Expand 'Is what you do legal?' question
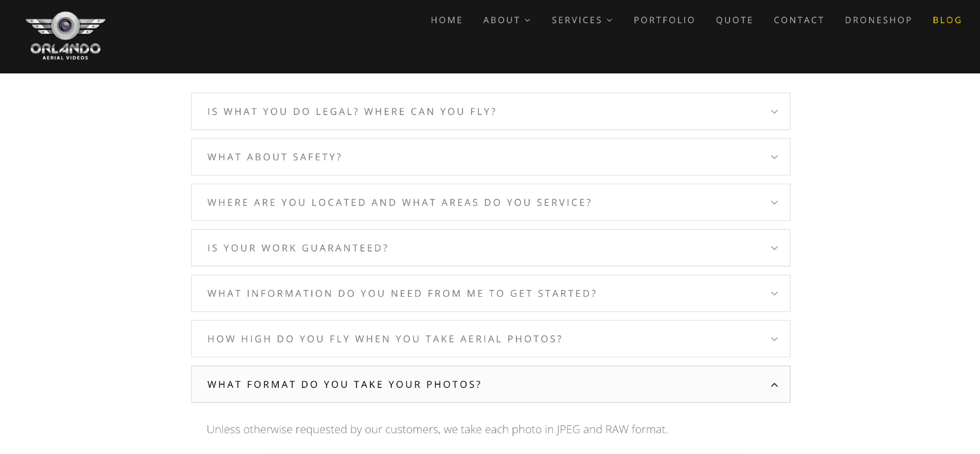This screenshot has width=980, height=454. pyautogui.click(x=352, y=112)
